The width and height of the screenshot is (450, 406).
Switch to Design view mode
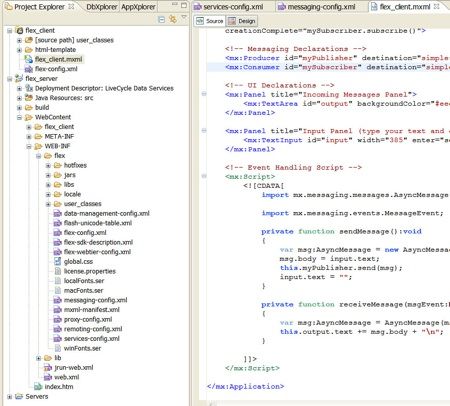click(x=242, y=21)
